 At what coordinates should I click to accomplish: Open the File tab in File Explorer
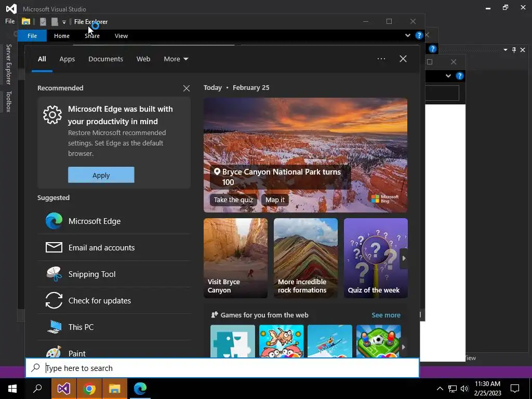click(x=32, y=36)
